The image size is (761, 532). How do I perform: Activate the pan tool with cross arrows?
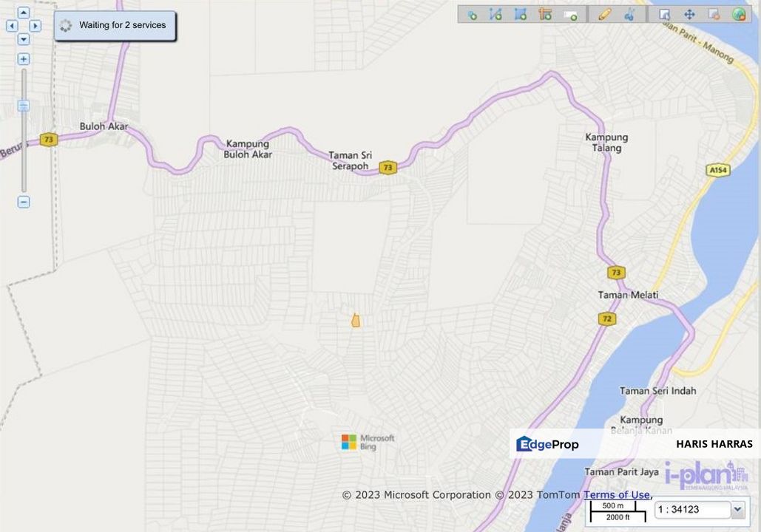(x=689, y=13)
